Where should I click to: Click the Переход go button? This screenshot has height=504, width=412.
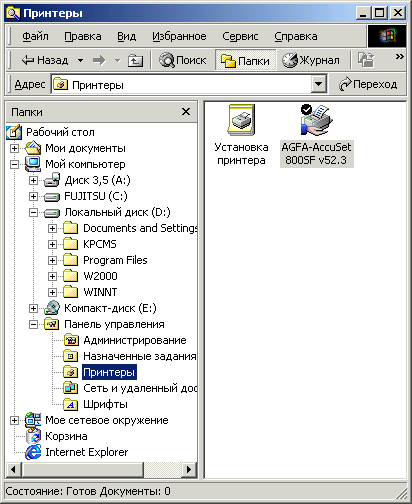[x=368, y=84]
